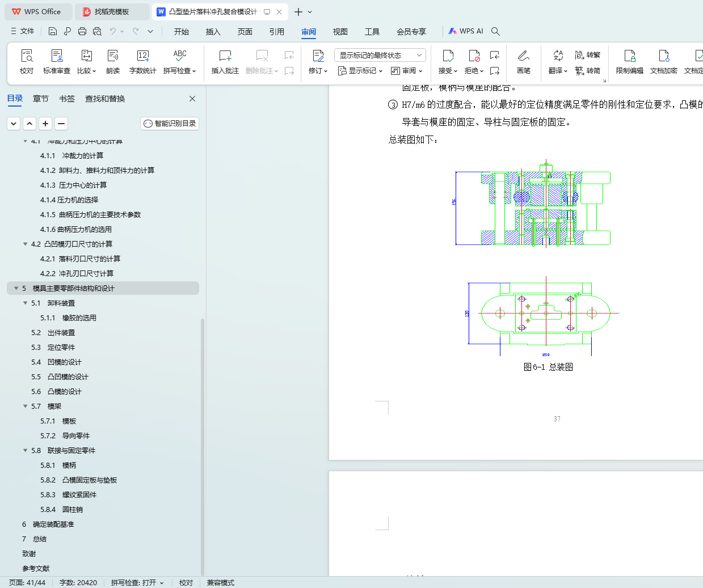Click the previous revision icon
Screen dimensions: 703x588
click(x=495, y=55)
